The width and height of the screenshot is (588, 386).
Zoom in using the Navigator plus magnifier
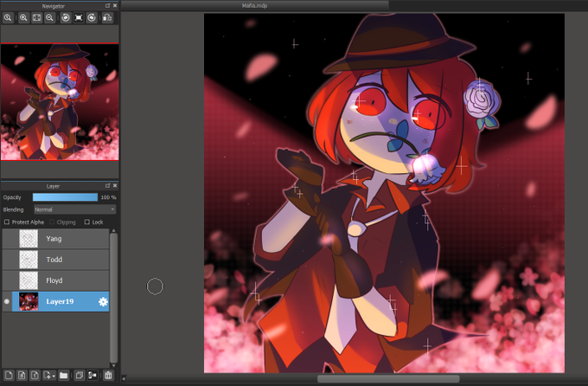(x=23, y=17)
